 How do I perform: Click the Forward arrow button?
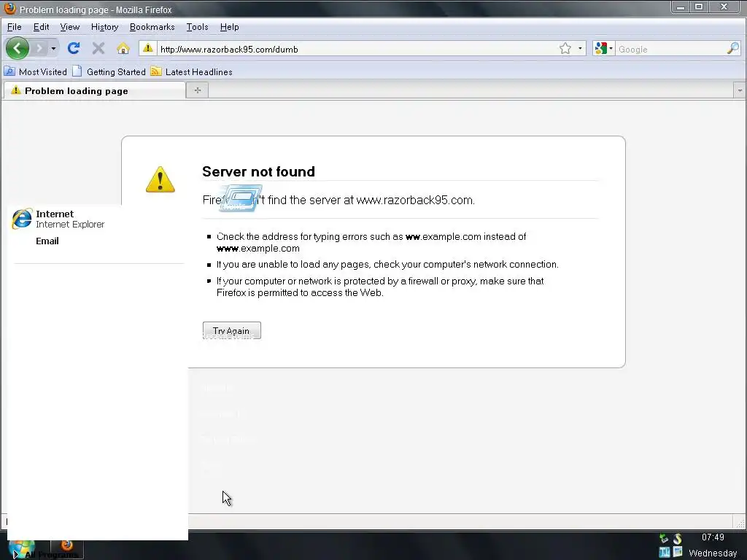pos(39,48)
